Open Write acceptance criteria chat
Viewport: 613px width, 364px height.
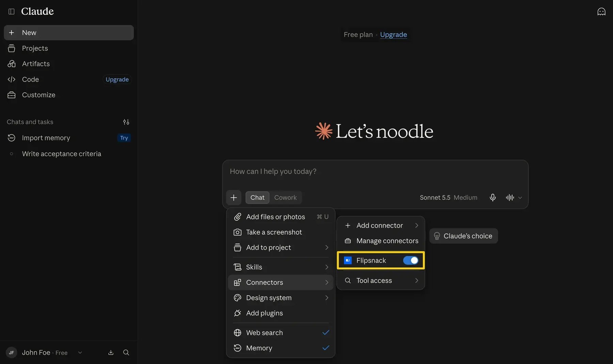(69, 154)
